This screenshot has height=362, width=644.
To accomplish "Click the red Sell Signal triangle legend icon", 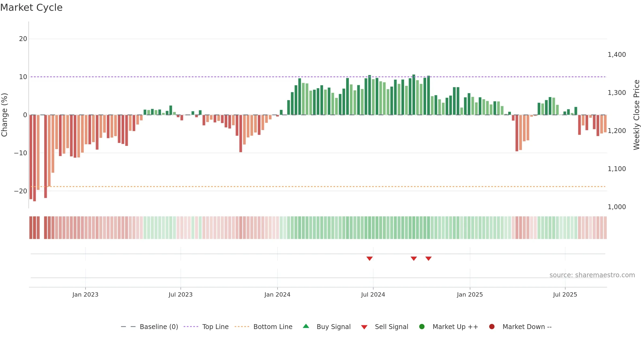I will (x=364, y=327).
